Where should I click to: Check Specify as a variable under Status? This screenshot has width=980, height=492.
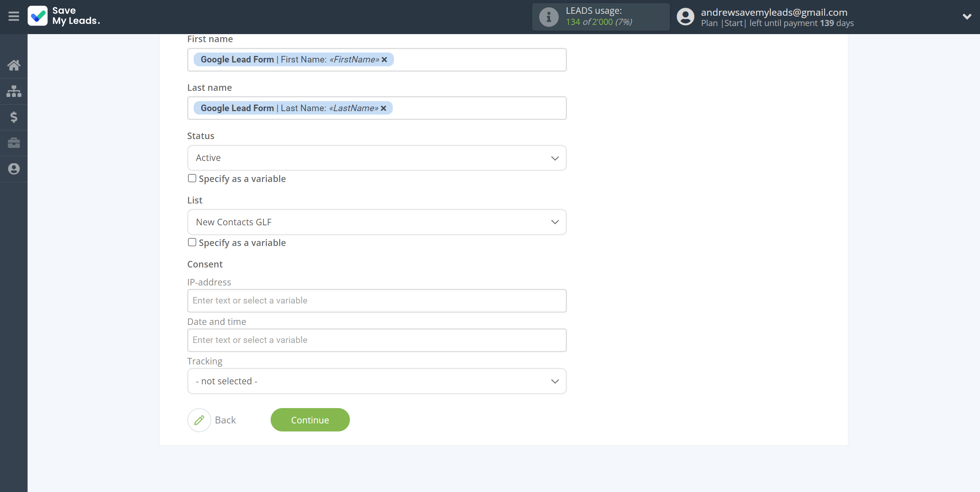[192, 178]
